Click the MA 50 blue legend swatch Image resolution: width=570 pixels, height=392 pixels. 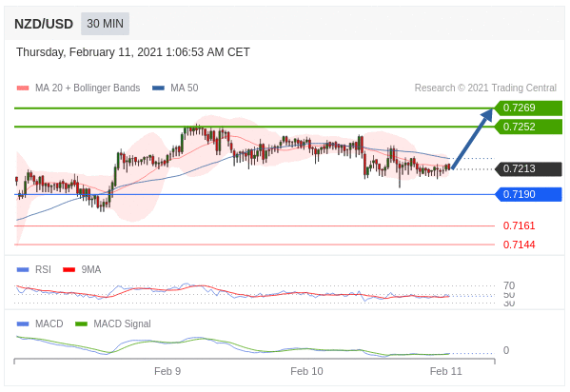click(x=159, y=88)
